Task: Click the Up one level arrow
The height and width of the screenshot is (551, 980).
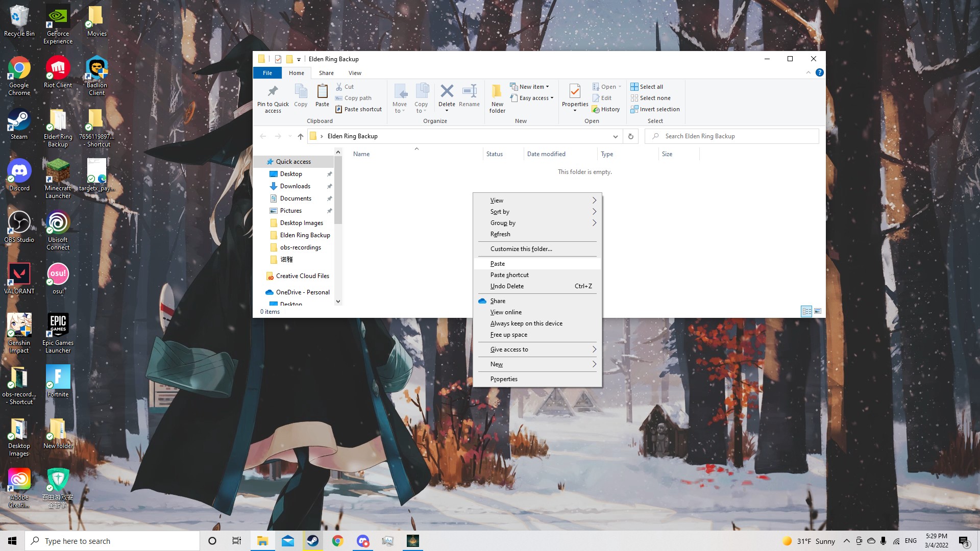Action: [x=301, y=136]
